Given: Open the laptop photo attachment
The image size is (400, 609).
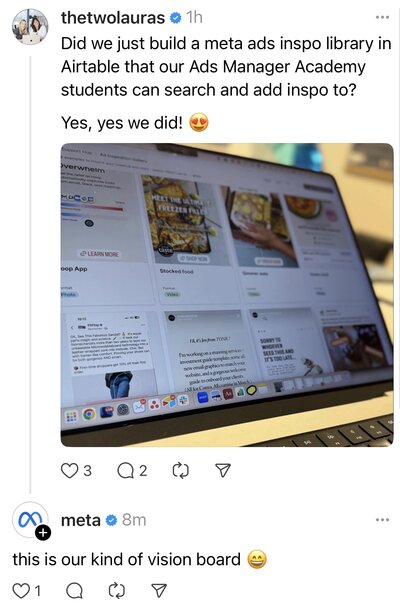Looking at the screenshot, I should [x=227, y=295].
